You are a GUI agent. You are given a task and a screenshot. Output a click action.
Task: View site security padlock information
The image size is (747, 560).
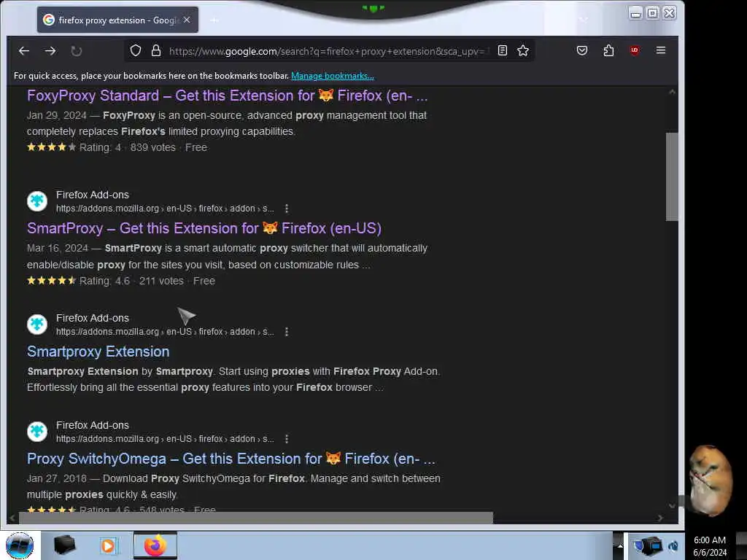[156, 50]
